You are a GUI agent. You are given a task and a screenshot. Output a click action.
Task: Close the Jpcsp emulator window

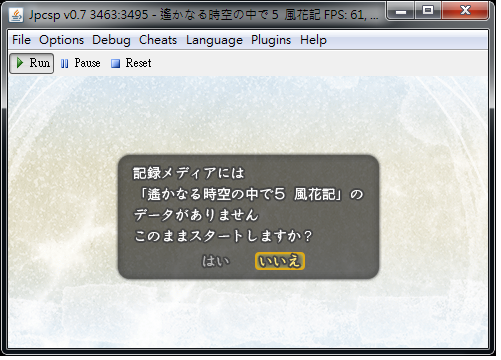[x=465, y=11]
